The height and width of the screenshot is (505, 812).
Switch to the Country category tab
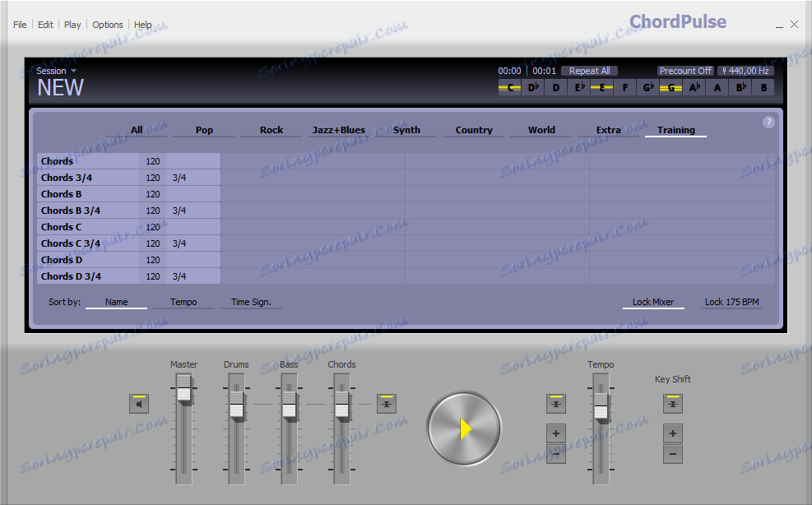(x=473, y=129)
